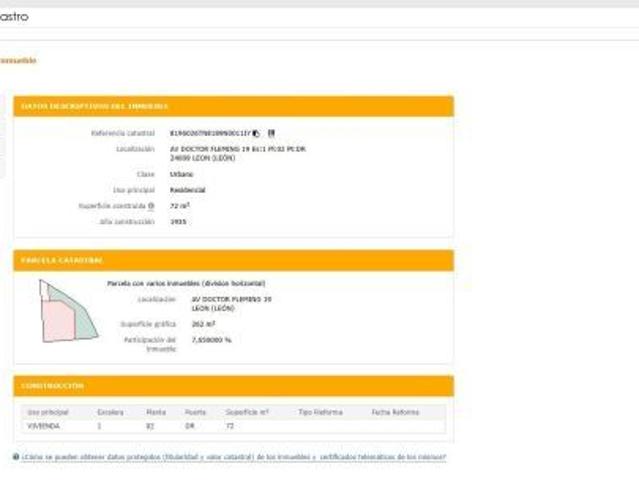Image resolution: width=639 pixels, height=480 pixels.
Task: Collapse Datos descriptivos del inmueble header
Action: [x=95, y=106]
